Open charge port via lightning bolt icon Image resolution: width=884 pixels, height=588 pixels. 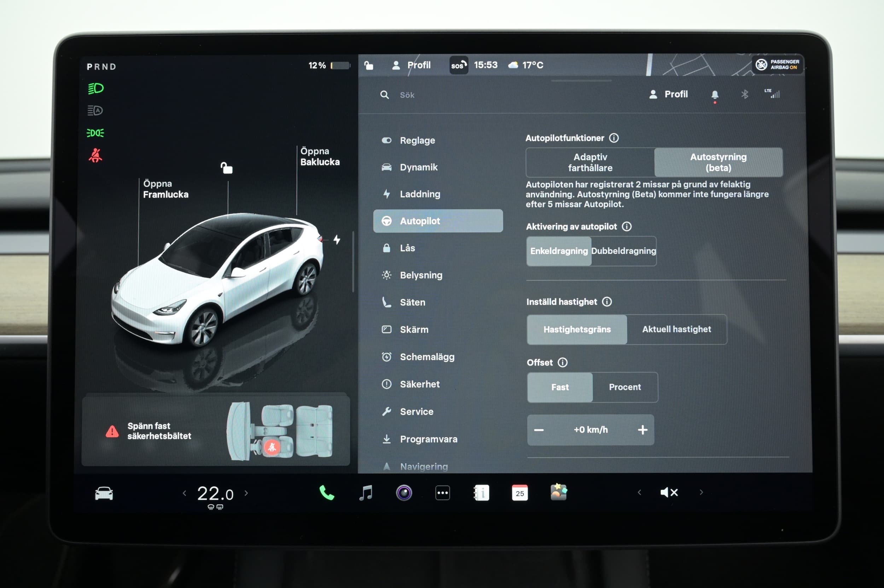point(337,240)
